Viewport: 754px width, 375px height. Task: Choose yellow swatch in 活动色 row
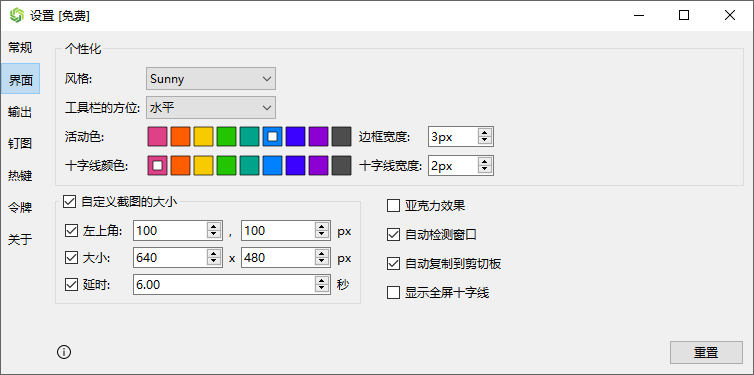tap(203, 137)
